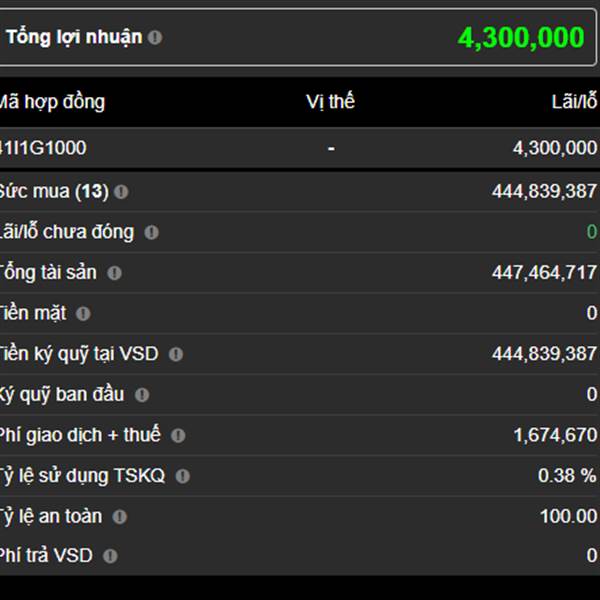Click info icon beside Sức mua (13)
This screenshot has height=600, width=600.
click(x=121, y=191)
